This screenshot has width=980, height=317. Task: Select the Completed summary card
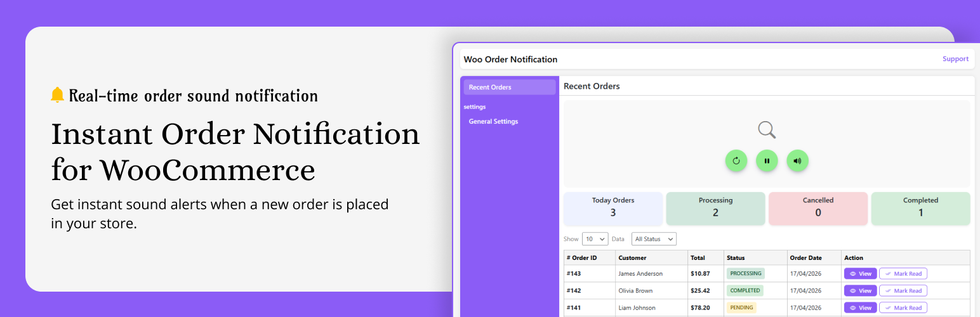coord(921,209)
